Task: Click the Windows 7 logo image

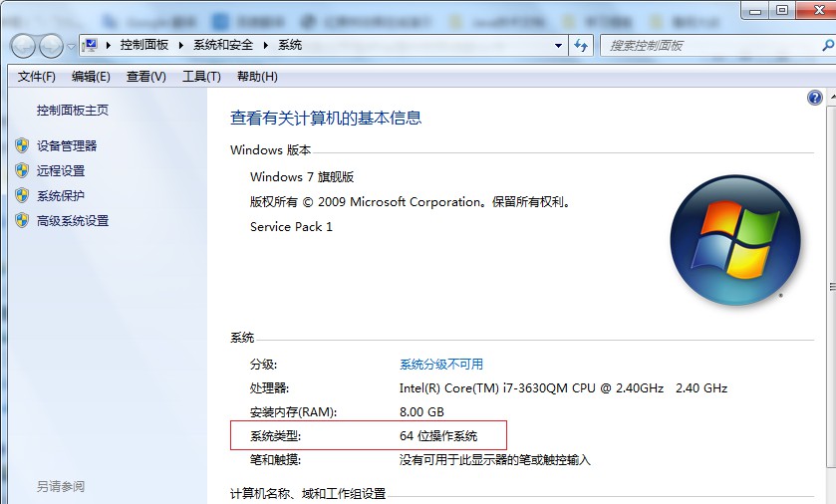Action: click(735, 240)
